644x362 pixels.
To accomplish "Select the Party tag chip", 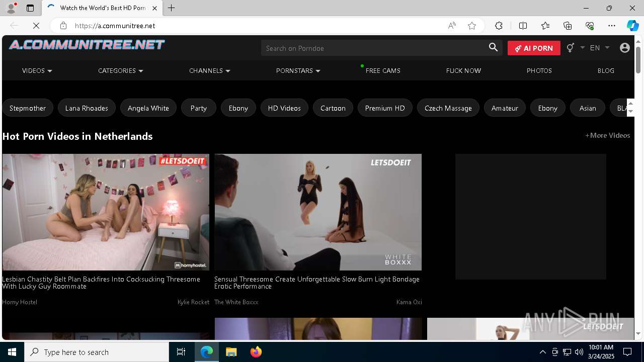I will click(x=199, y=108).
